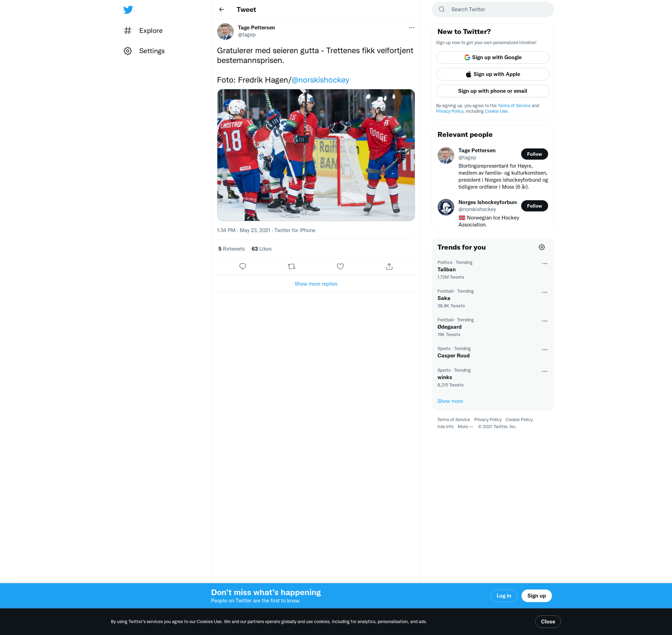Image resolution: width=672 pixels, height=635 pixels.
Task: Click Sign up on bottom banner
Action: point(537,596)
